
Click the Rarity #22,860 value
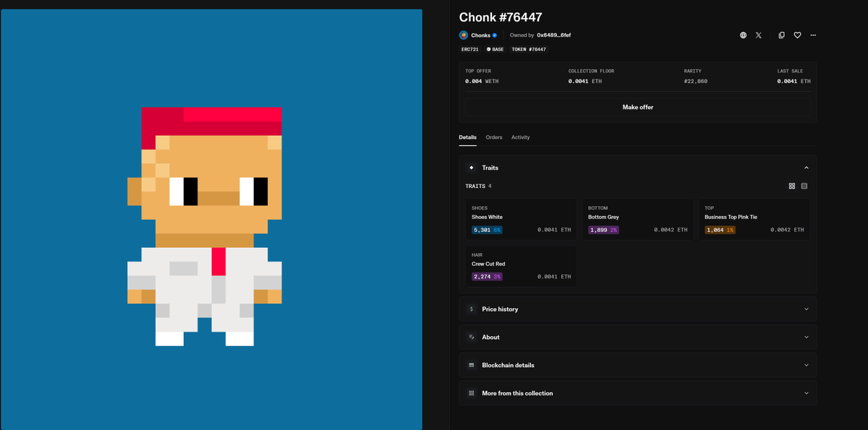(x=696, y=81)
